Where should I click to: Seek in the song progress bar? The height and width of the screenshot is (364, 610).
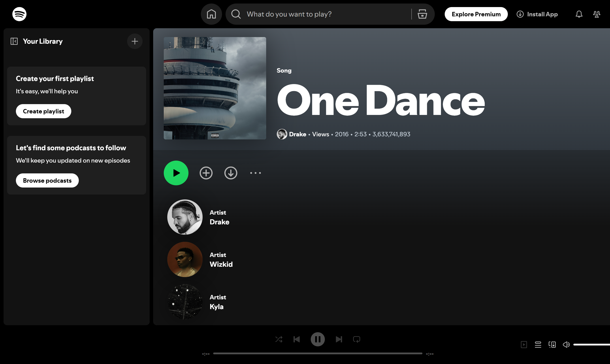(x=318, y=353)
